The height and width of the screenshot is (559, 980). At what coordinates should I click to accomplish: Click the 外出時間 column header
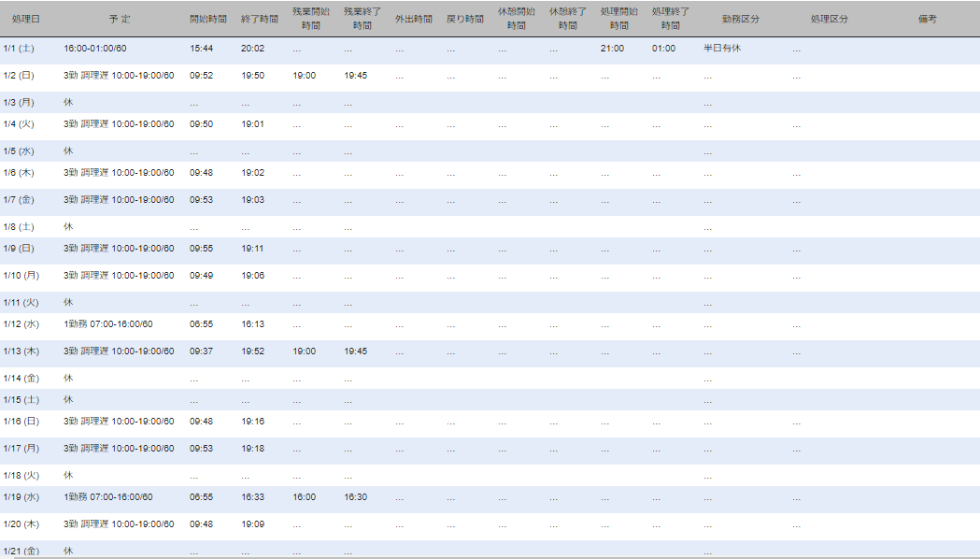(413, 19)
